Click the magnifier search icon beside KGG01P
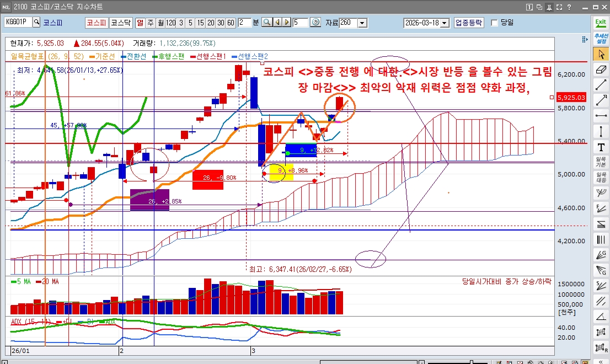Viewport: 610px width, 364px height. (37, 23)
